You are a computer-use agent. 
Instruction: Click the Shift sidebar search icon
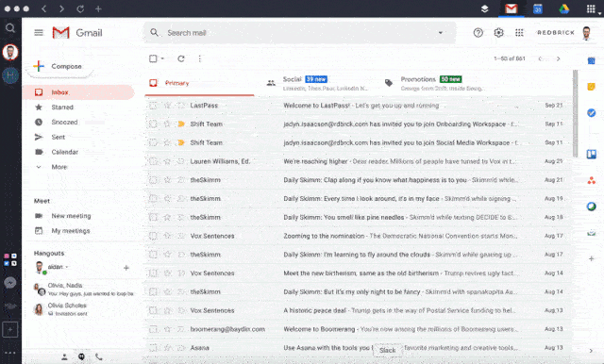tap(10, 27)
